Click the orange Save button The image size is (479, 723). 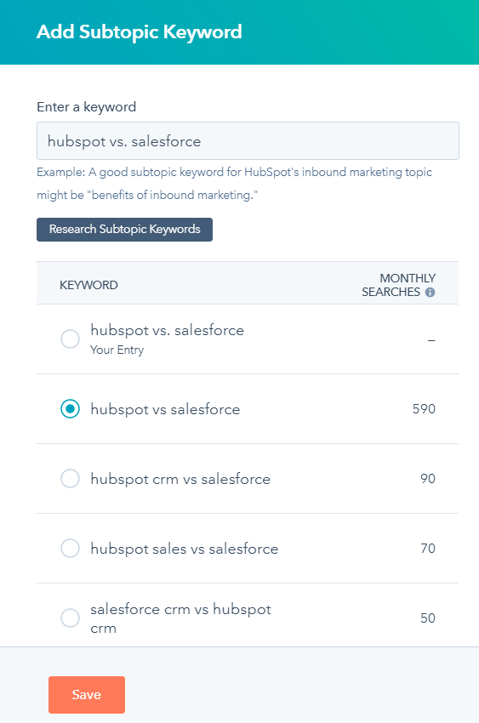(87, 694)
